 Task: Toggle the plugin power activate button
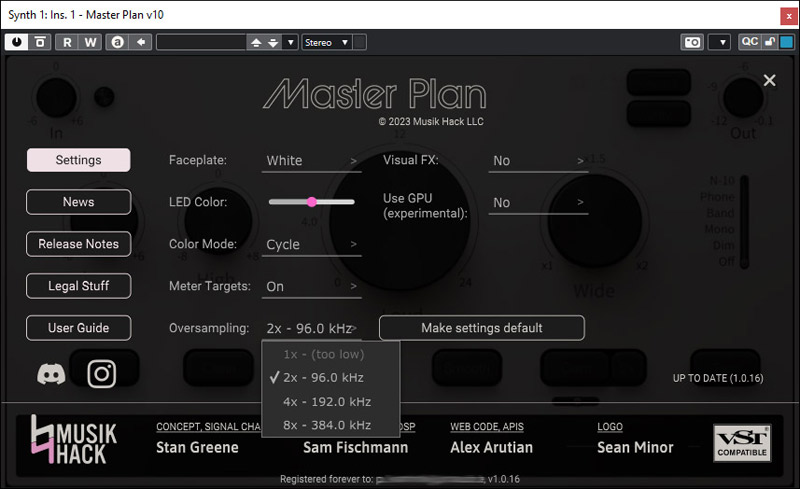(18, 42)
